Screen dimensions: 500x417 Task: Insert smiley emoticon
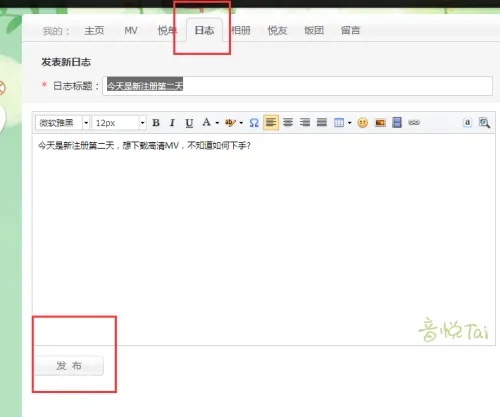(363, 123)
